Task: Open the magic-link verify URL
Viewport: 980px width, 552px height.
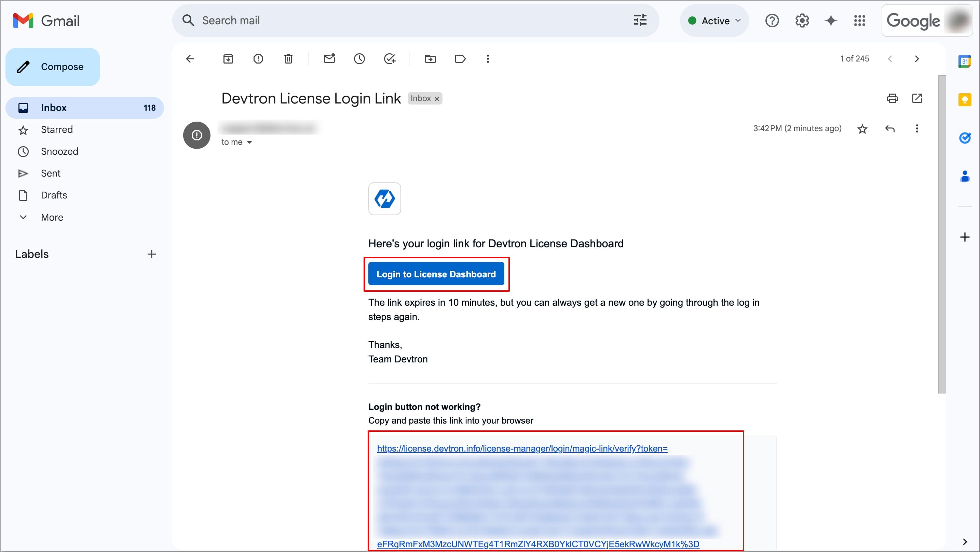Action: coord(521,449)
